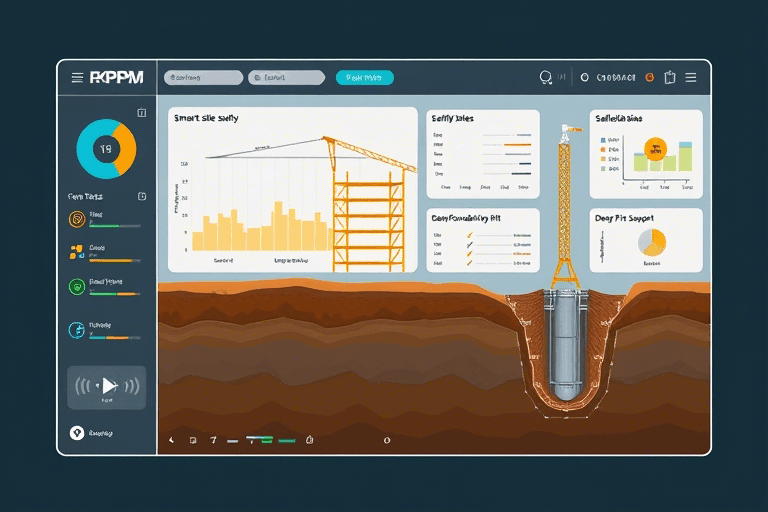The image size is (768, 512).
Task: Click the orange notification icon in header
Action: [x=649, y=77]
